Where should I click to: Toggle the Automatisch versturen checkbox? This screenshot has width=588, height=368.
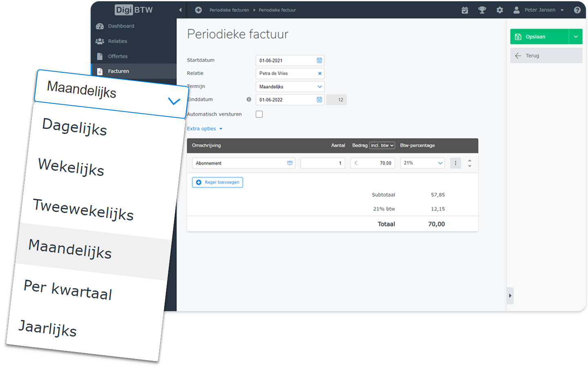coord(259,114)
